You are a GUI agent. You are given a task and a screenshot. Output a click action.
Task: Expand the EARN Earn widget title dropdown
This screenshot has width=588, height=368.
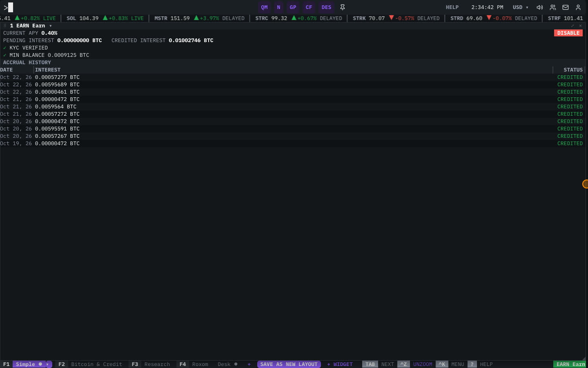click(x=51, y=26)
